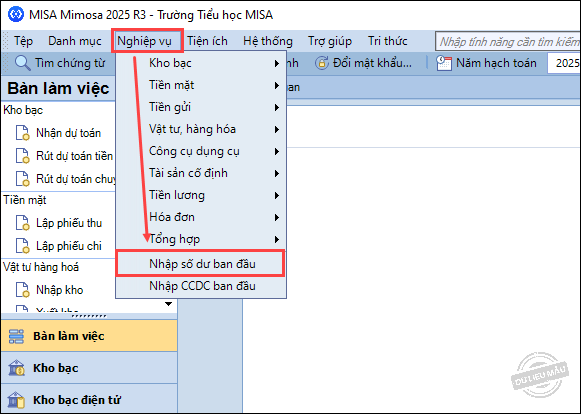Select the Bàn làm việc navigation button
Screen dimensions: 581x414
[89, 336]
